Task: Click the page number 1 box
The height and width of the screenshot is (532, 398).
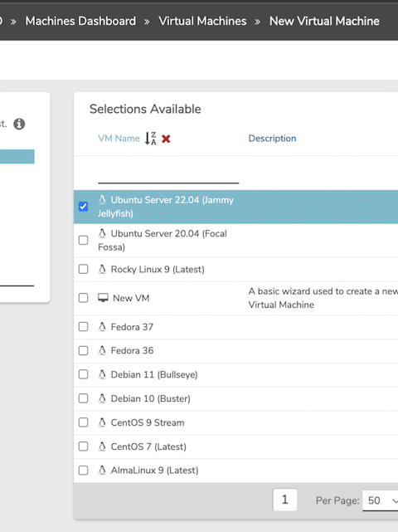Action: (284, 500)
